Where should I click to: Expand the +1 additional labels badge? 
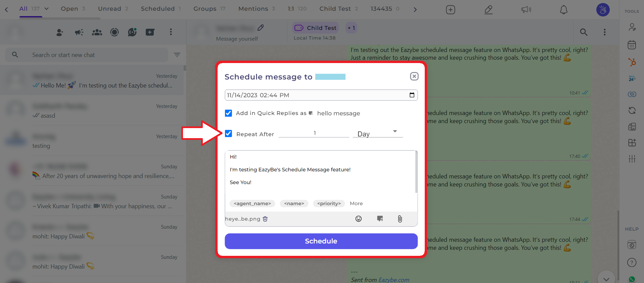click(351, 28)
